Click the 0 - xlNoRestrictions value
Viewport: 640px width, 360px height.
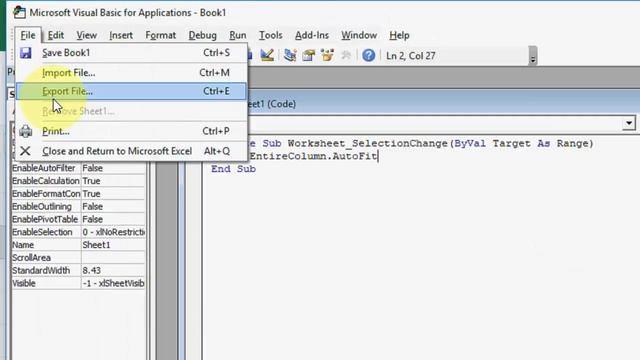click(113, 232)
